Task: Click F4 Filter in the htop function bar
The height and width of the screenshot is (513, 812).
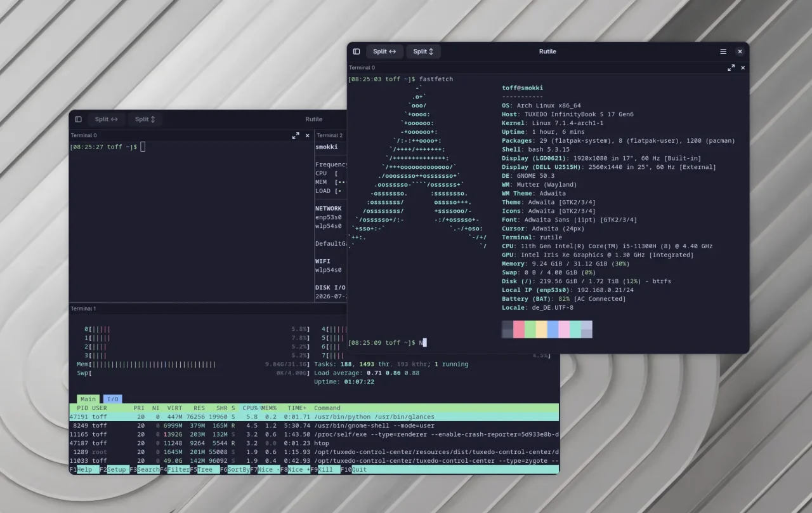Action: click(x=174, y=470)
